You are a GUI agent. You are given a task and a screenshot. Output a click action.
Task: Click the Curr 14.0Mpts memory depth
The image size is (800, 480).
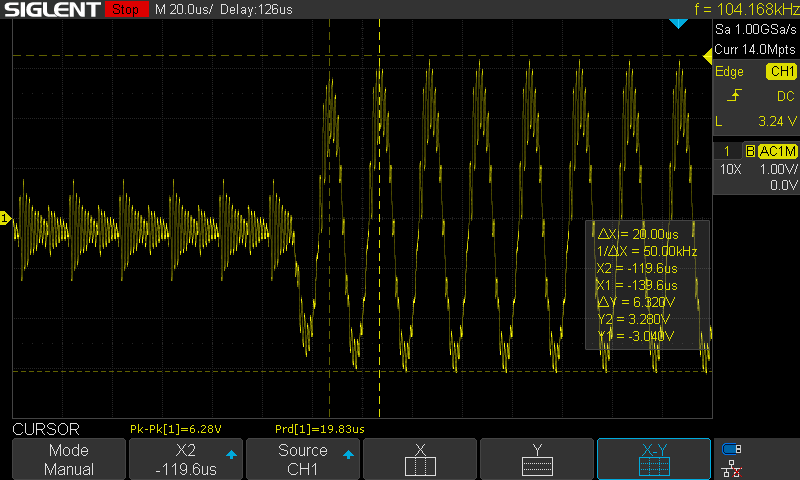(x=755, y=49)
